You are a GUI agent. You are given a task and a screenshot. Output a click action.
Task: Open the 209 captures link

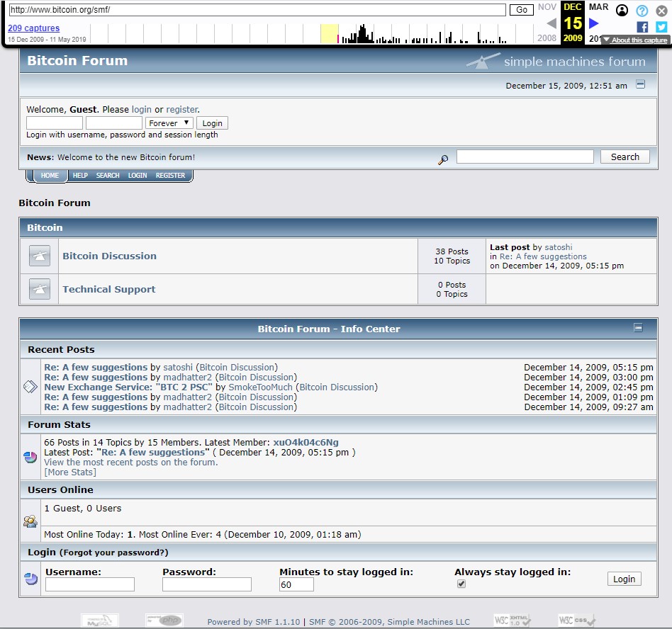33,28
